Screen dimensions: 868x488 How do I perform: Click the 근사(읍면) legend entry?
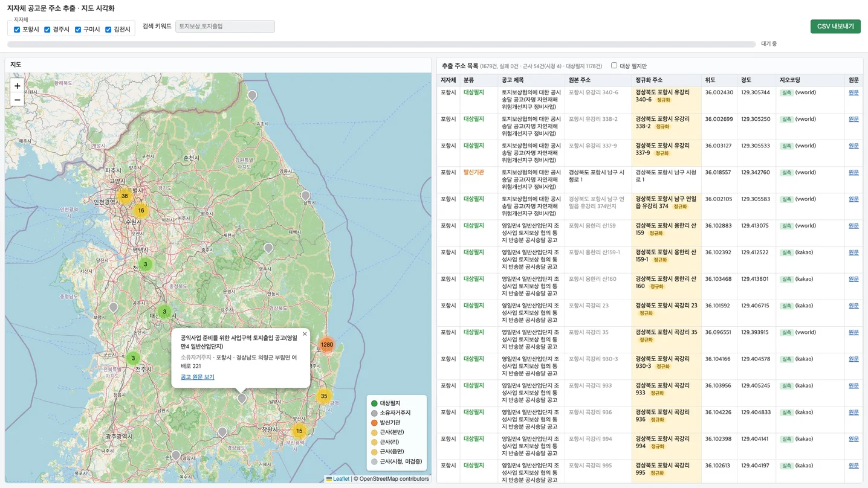click(x=388, y=452)
